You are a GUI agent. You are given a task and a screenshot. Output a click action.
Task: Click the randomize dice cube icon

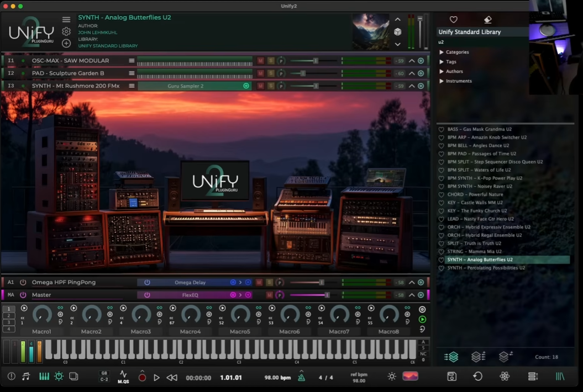[397, 32]
